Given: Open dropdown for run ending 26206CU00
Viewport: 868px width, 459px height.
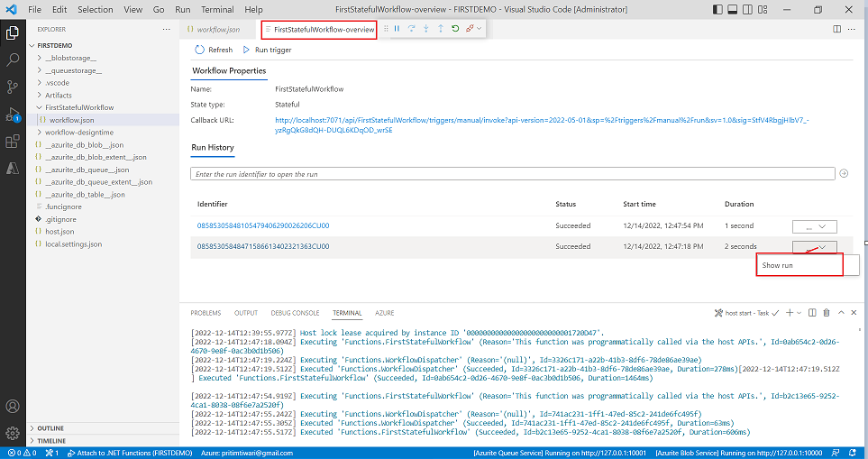Looking at the screenshot, I should (x=814, y=226).
